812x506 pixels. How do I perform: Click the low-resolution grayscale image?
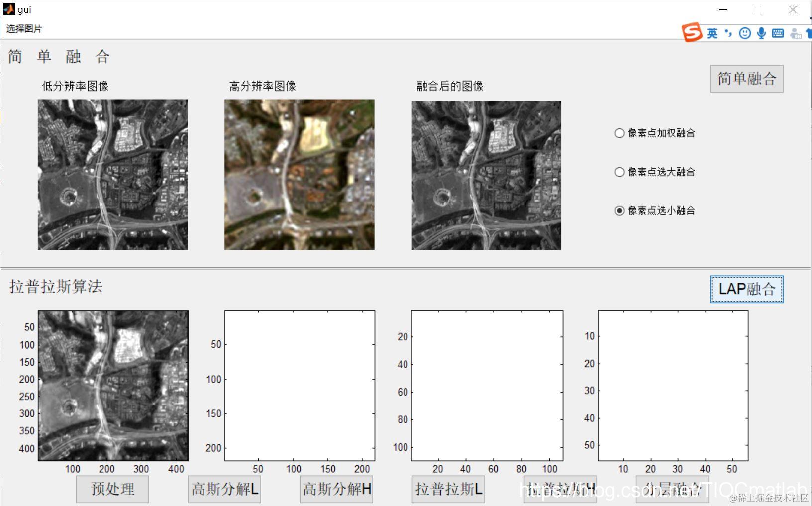(x=113, y=175)
